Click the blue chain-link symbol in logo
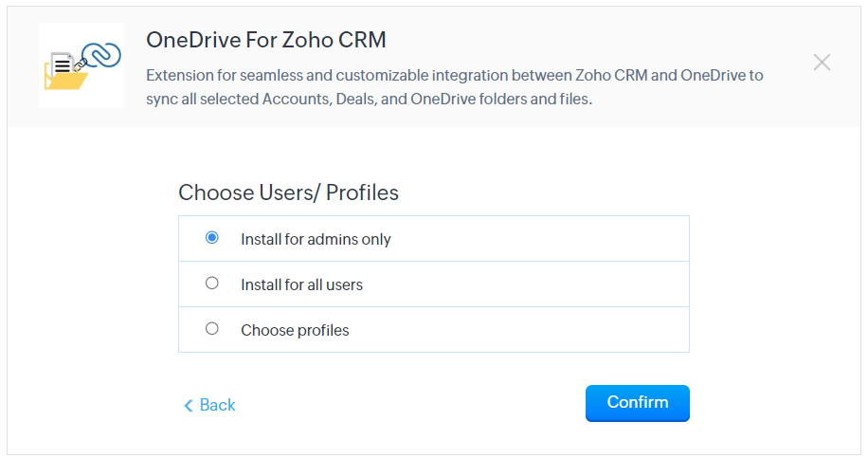 [x=101, y=55]
